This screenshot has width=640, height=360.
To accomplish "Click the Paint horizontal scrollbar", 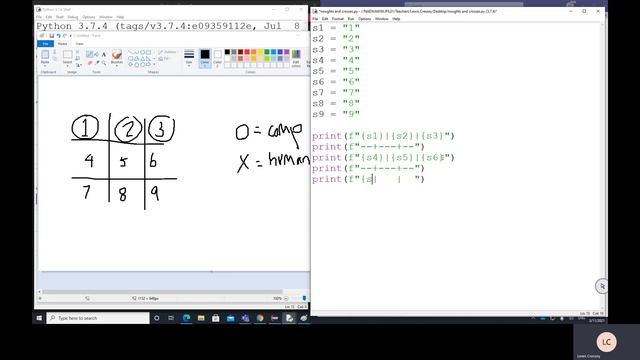I will click(162, 292).
